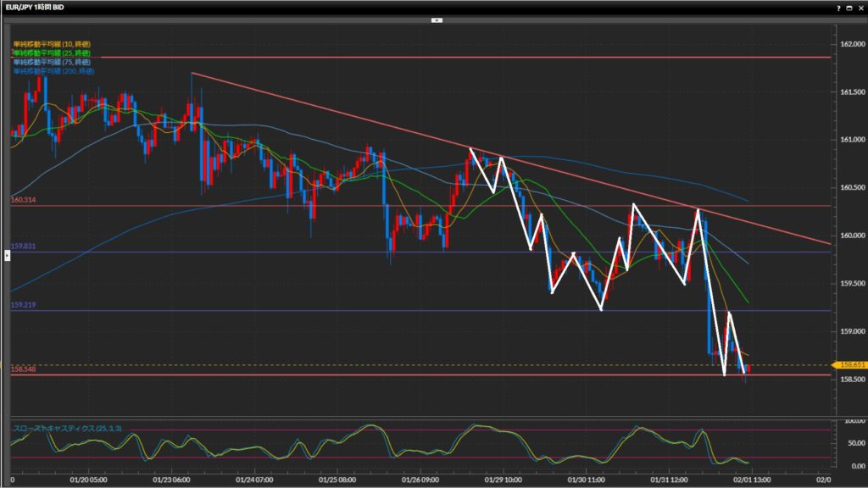Screen dimensions: 868x488
Task: Close the EUR/JPY chart panel
Action: point(860,7)
